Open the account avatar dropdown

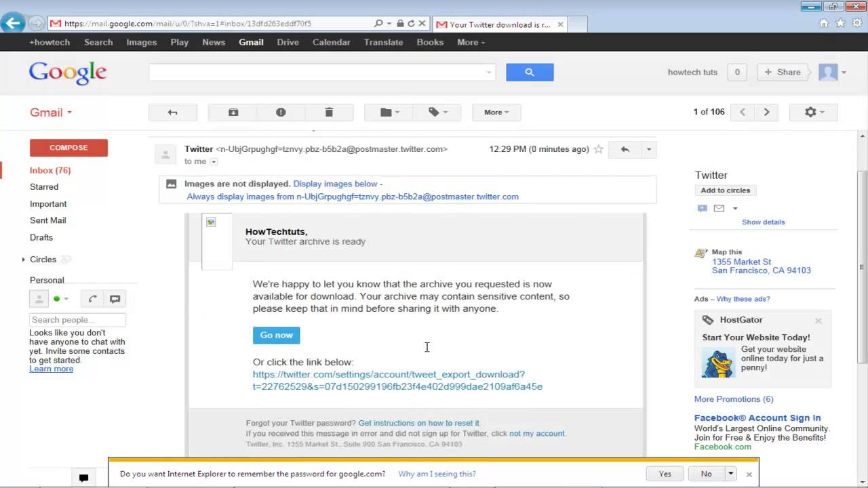click(x=833, y=72)
